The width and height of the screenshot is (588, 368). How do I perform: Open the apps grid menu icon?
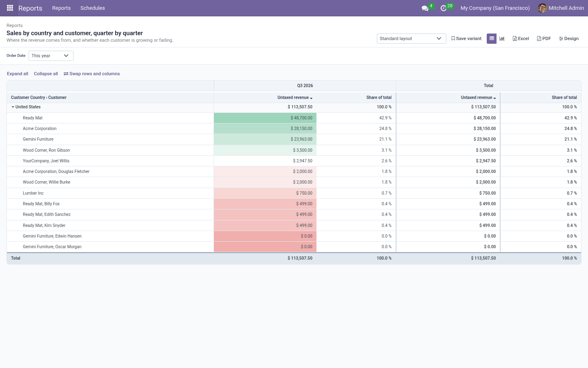pos(10,8)
